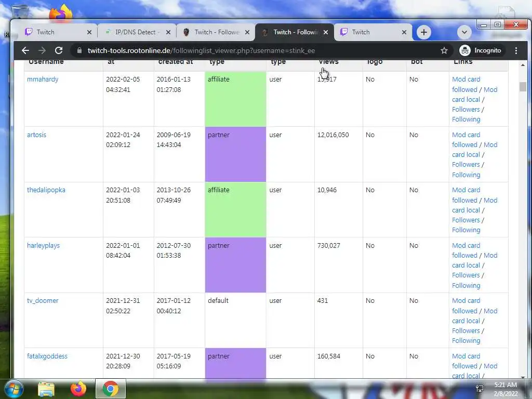Click the purple partner cell for harleyplays
This screenshot has width=532, height=399.
pos(235,265)
